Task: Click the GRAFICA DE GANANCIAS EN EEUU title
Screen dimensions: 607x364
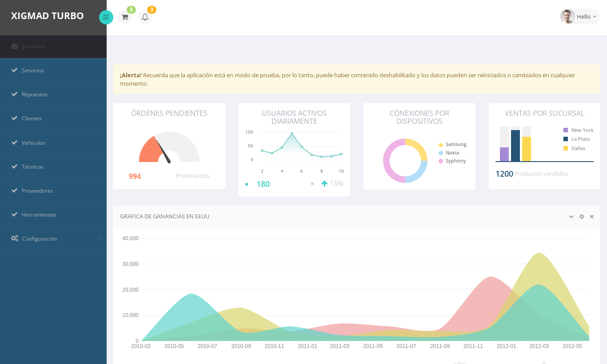Action: point(164,217)
